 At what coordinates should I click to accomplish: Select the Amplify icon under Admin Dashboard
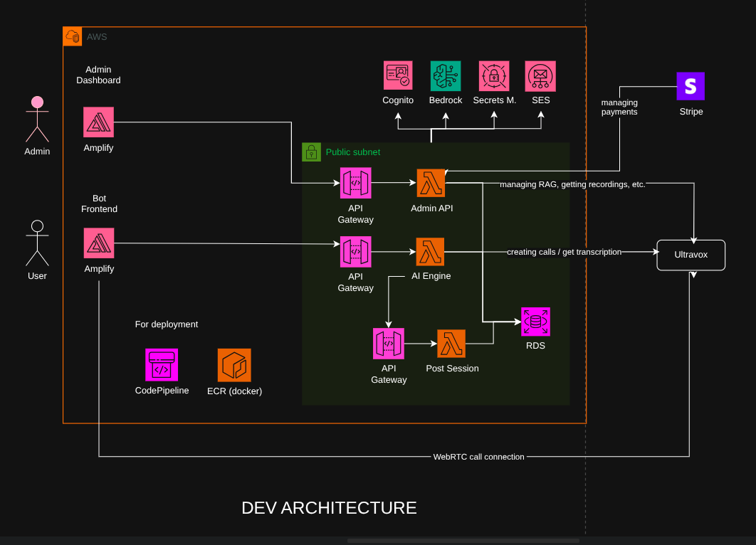98,121
